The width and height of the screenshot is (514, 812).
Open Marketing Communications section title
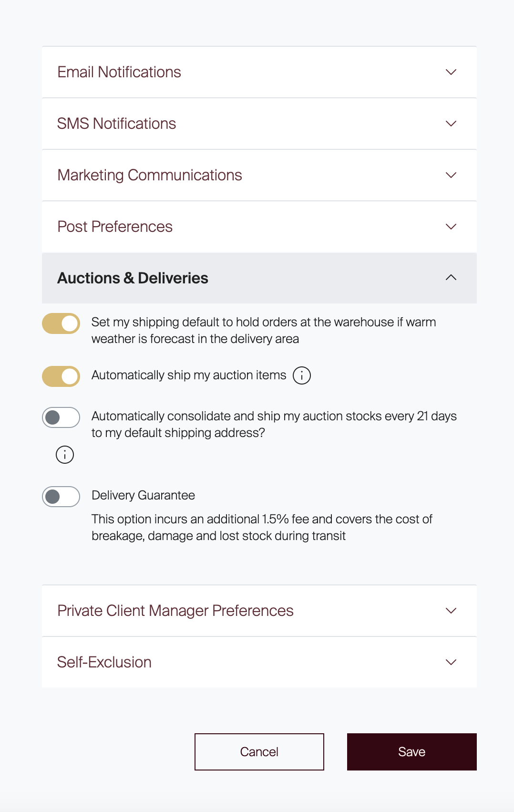point(150,175)
